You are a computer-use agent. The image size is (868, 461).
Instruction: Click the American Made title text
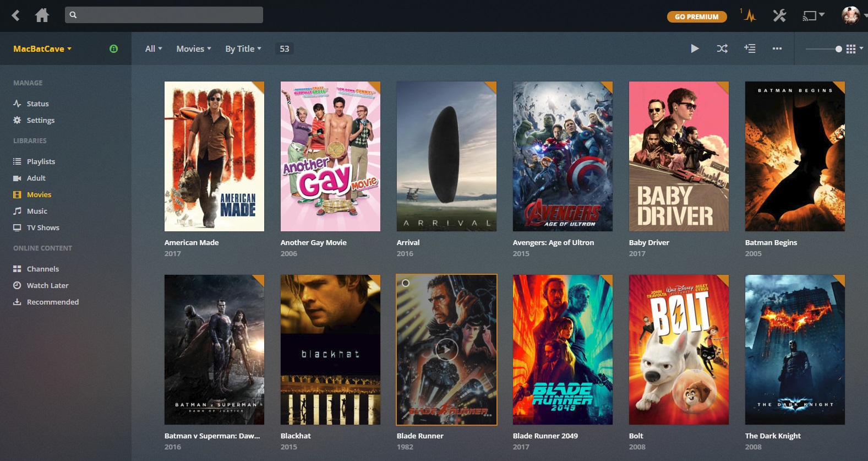click(x=192, y=242)
